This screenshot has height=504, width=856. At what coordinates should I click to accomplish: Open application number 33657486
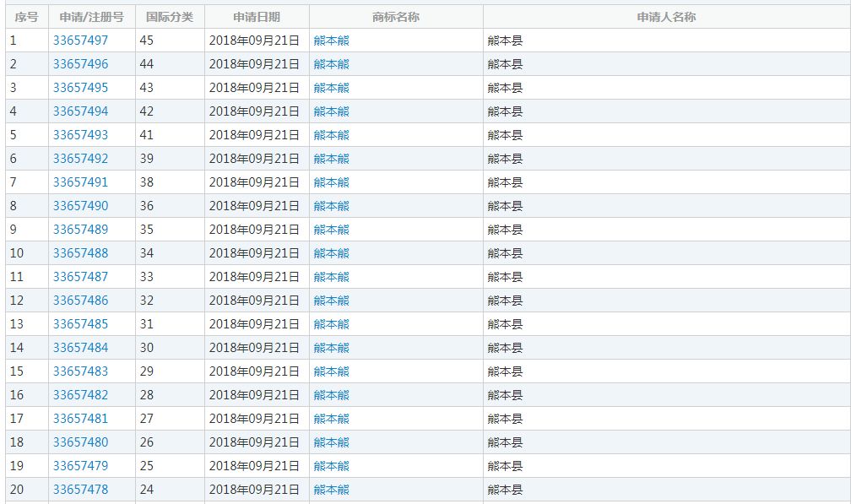(80, 301)
